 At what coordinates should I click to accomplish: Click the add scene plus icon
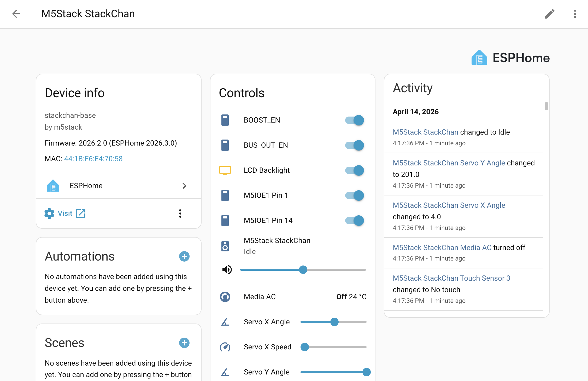tap(184, 343)
